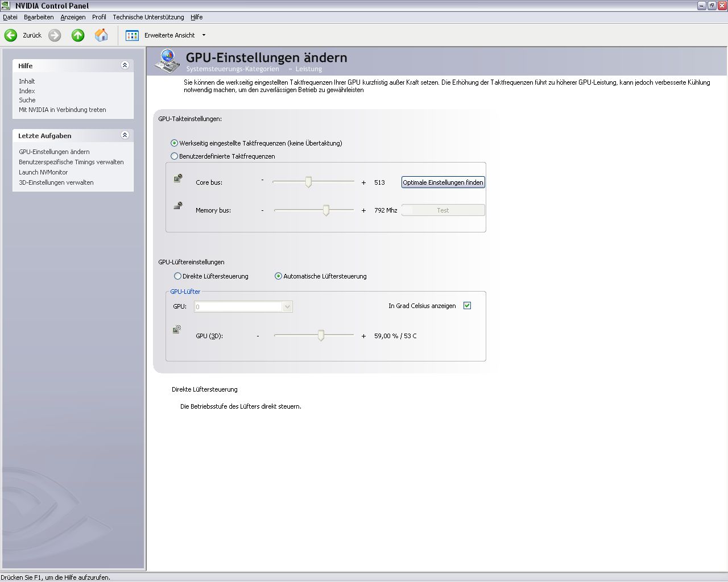Screen dimensions: 728x582
Task: Click the Core bus chip icon
Action: pyautogui.click(x=178, y=178)
